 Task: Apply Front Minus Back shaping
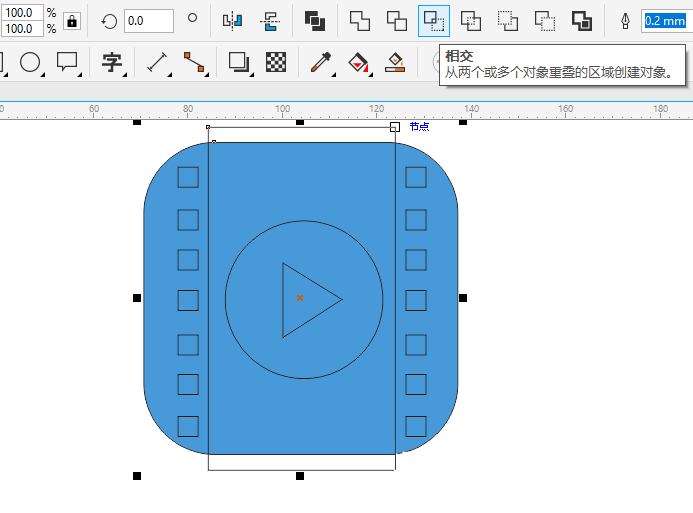(508, 21)
